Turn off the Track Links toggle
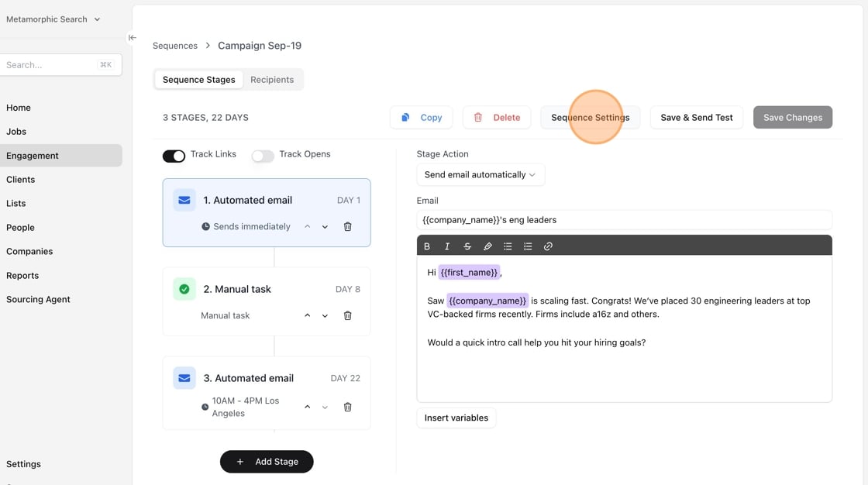This screenshot has width=868, height=485. [x=174, y=157]
